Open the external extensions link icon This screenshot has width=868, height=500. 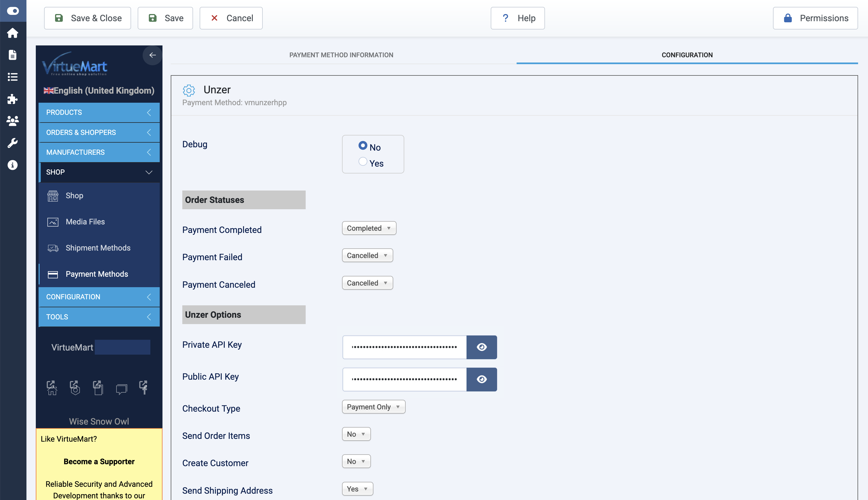[75, 388]
